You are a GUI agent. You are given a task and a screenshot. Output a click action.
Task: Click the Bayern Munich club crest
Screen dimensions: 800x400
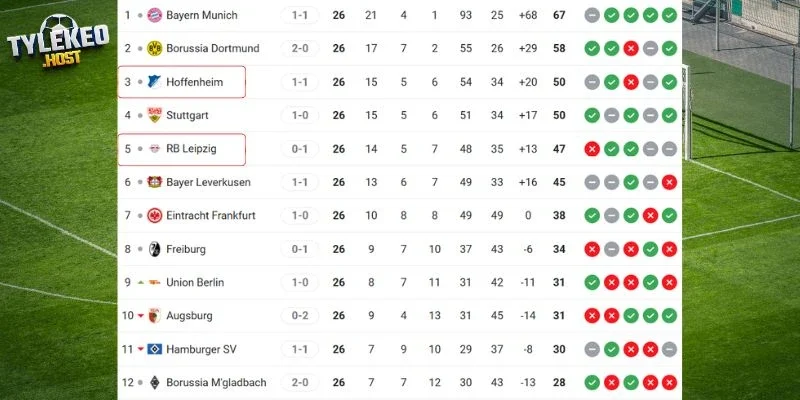pyautogui.click(x=154, y=15)
